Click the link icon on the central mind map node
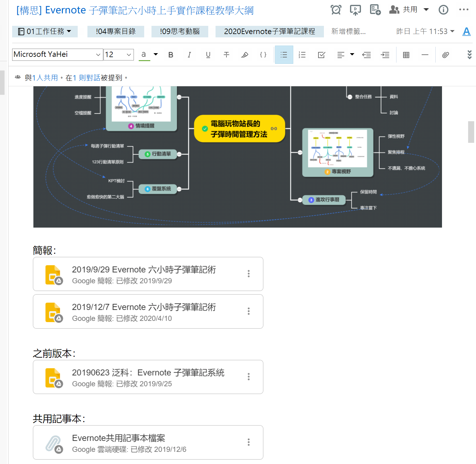The height and width of the screenshot is (464, 476). click(x=274, y=129)
